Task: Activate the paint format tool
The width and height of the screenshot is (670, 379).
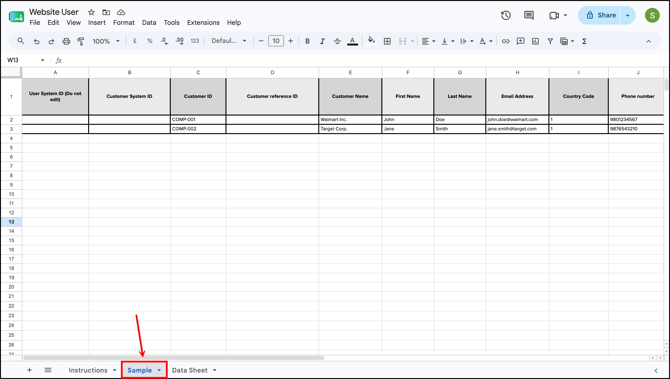Action: point(80,41)
